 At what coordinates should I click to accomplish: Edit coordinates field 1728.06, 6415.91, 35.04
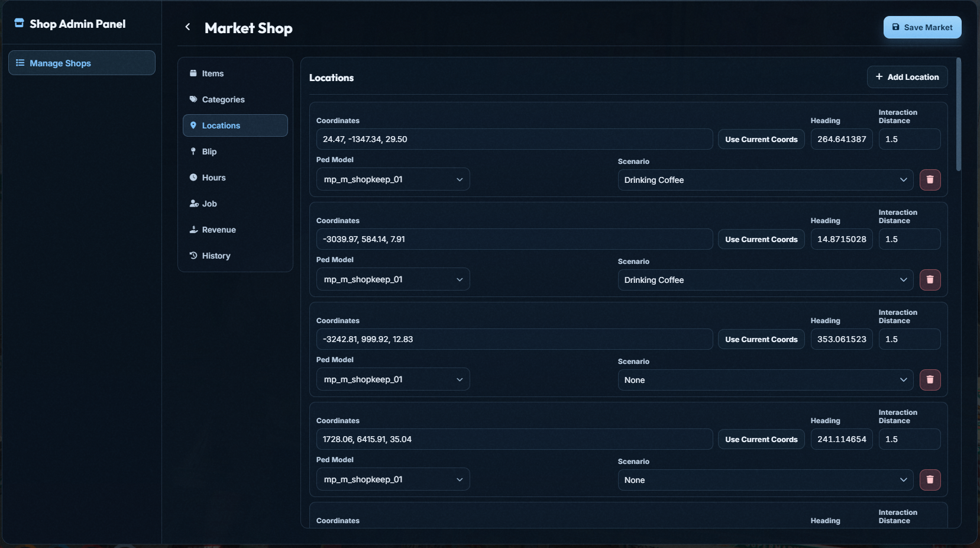tap(515, 439)
